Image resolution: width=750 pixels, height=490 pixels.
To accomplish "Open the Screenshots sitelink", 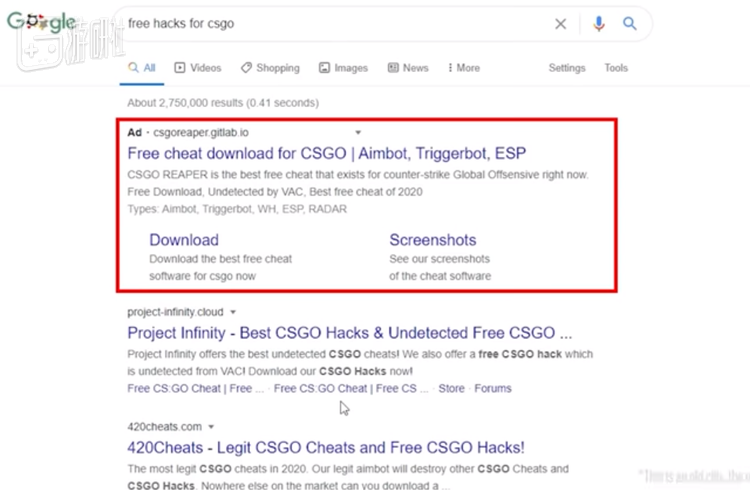I will point(432,240).
